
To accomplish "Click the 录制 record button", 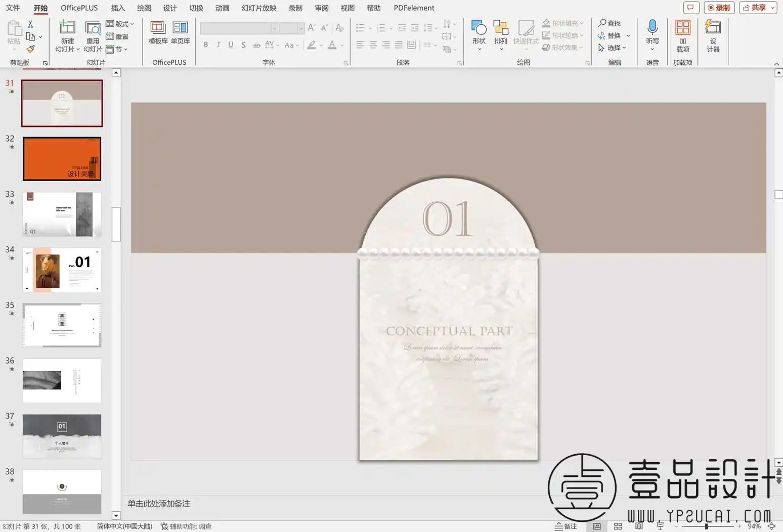I will click(x=719, y=8).
